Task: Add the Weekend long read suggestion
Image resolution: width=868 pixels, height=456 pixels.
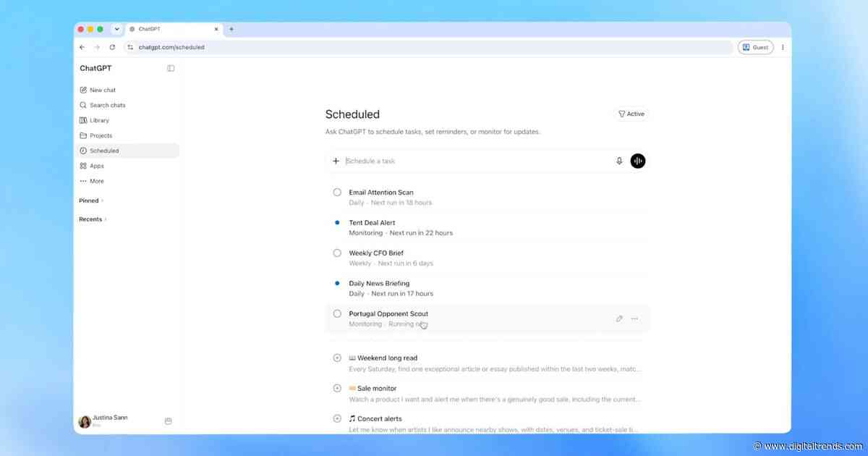Action: 337,358
